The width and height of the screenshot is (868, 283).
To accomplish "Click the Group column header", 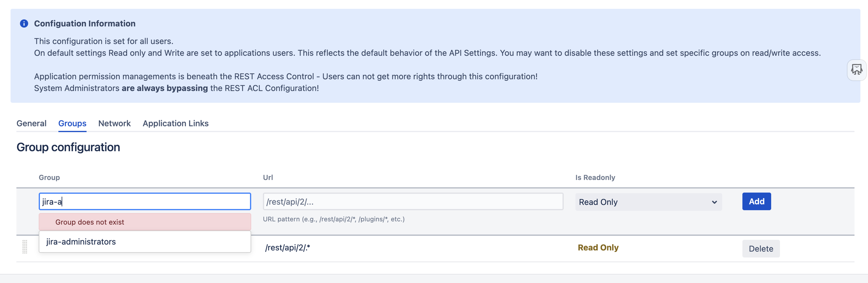I will coord(49,178).
